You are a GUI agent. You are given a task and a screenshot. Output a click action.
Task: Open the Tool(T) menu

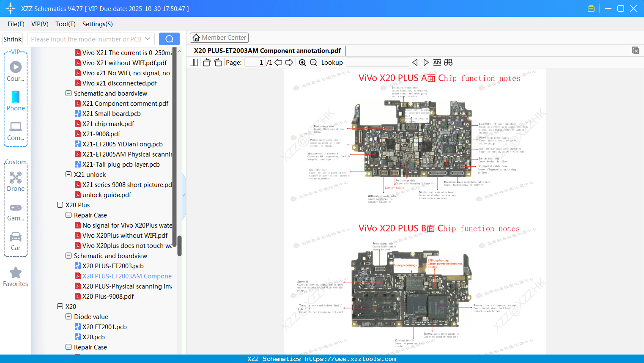click(x=65, y=24)
